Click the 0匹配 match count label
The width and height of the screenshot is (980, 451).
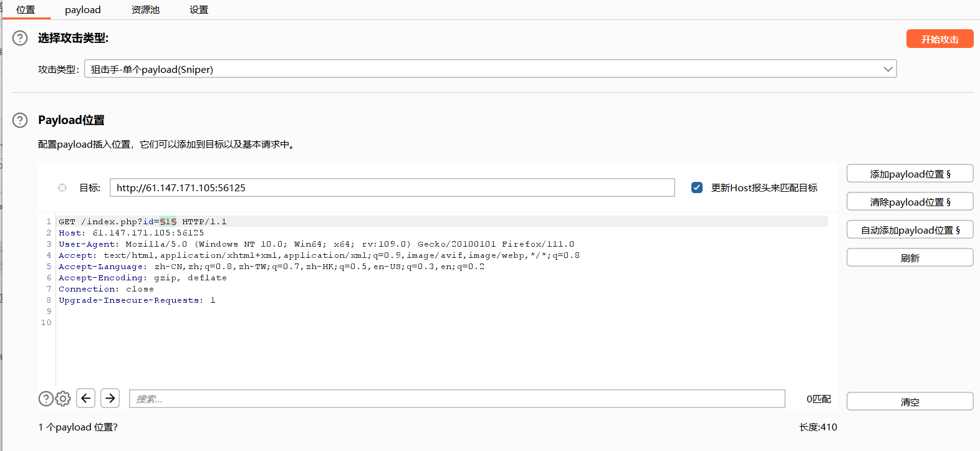click(819, 399)
